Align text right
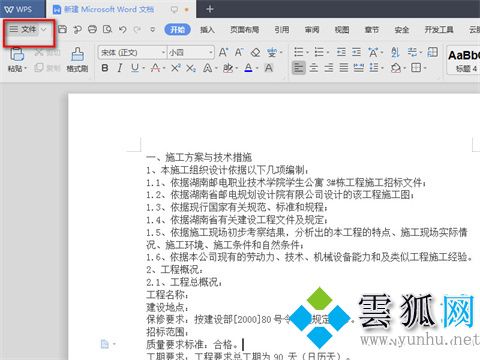The height and width of the screenshot is (360, 480). click(329, 68)
